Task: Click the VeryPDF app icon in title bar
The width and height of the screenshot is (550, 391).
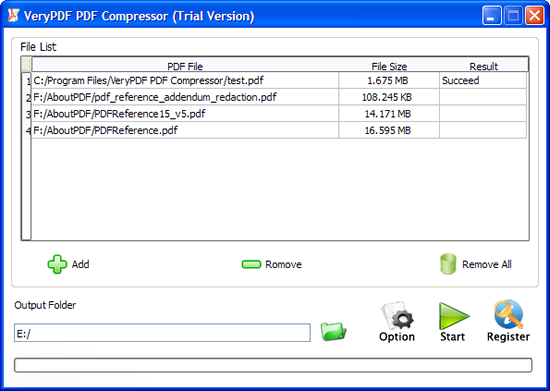Action: (x=13, y=15)
